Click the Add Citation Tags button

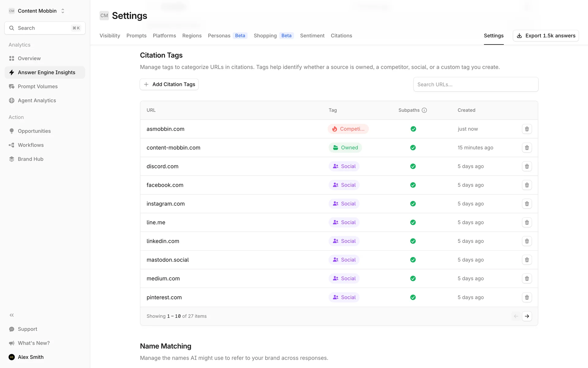169,84
